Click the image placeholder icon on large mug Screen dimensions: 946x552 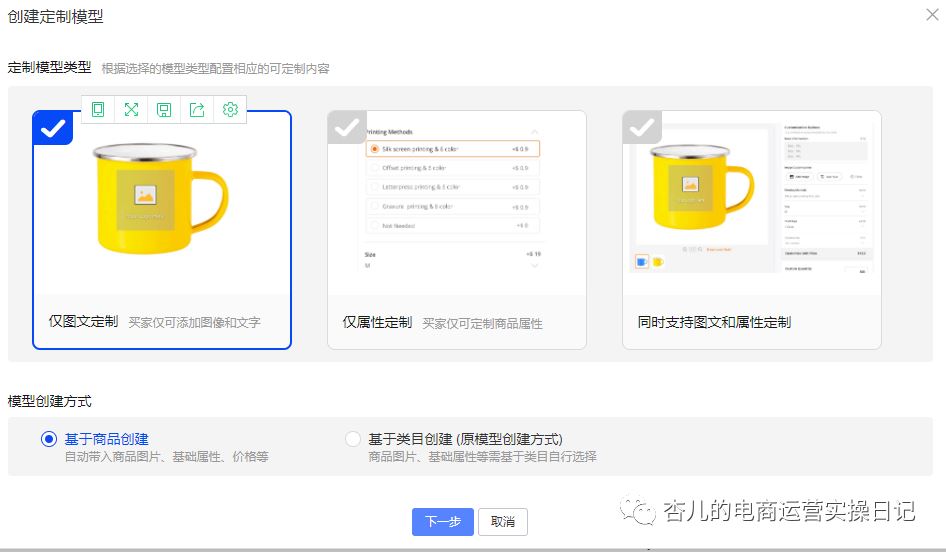145,195
